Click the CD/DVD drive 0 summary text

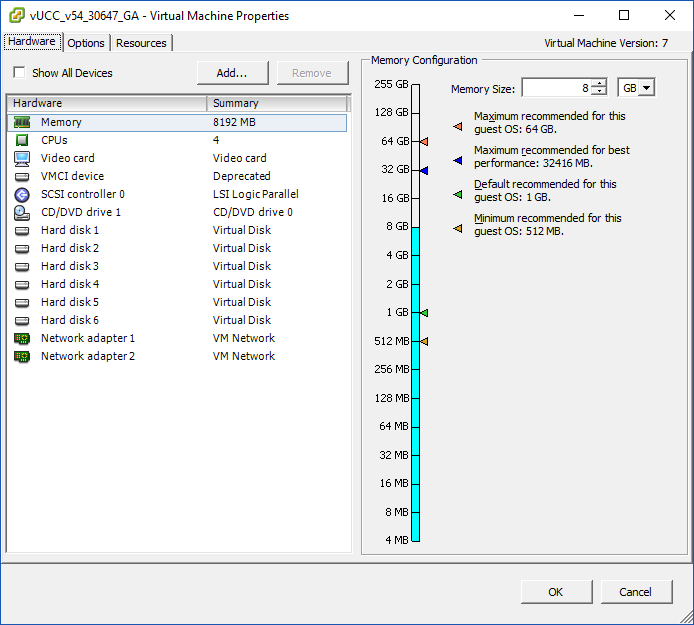pyautogui.click(x=253, y=213)
